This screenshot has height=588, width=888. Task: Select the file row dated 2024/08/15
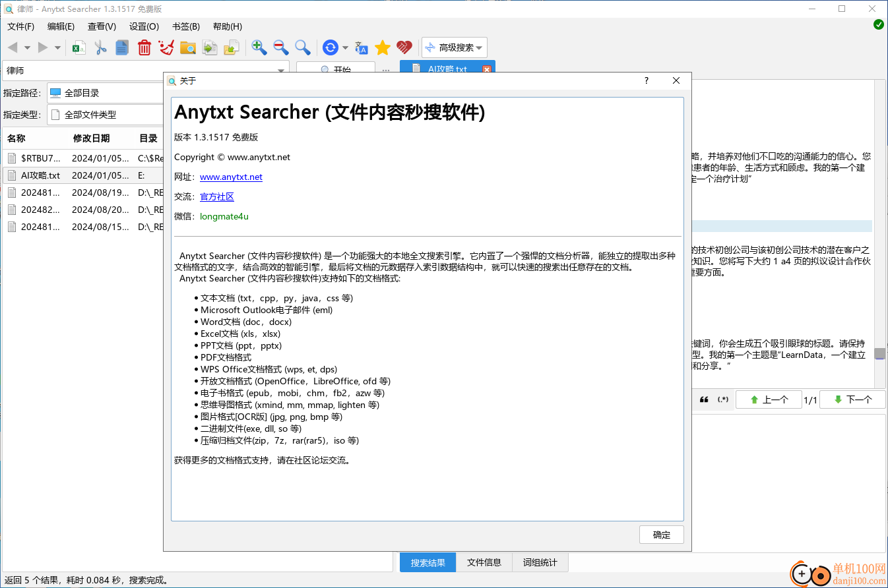[x=83, y=227]
